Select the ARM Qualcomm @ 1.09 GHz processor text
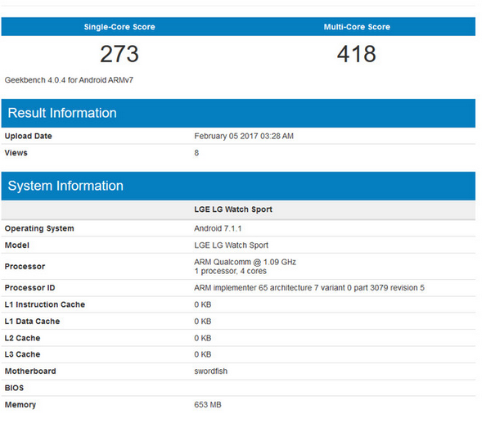The image size is (504, 423). 245,262
